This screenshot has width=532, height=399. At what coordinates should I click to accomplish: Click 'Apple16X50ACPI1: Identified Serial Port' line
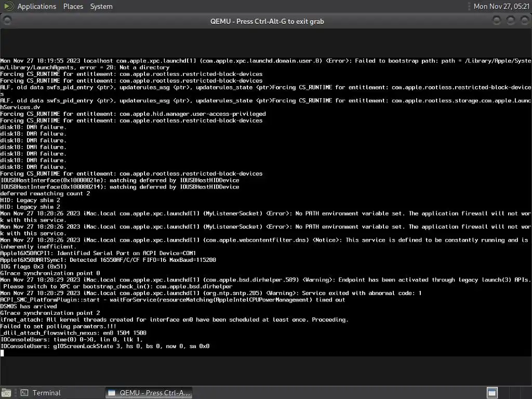point(98,254)
